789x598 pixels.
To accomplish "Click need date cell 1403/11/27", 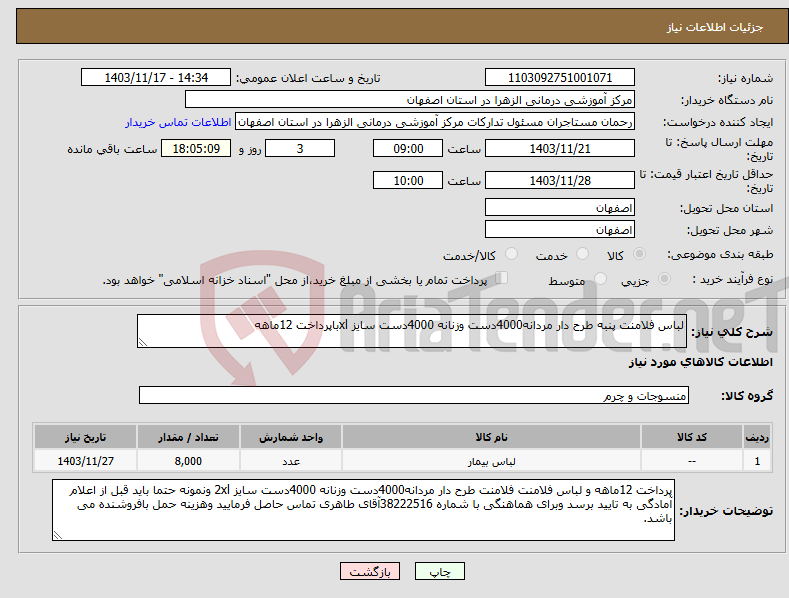I will (x=86, y=461).
